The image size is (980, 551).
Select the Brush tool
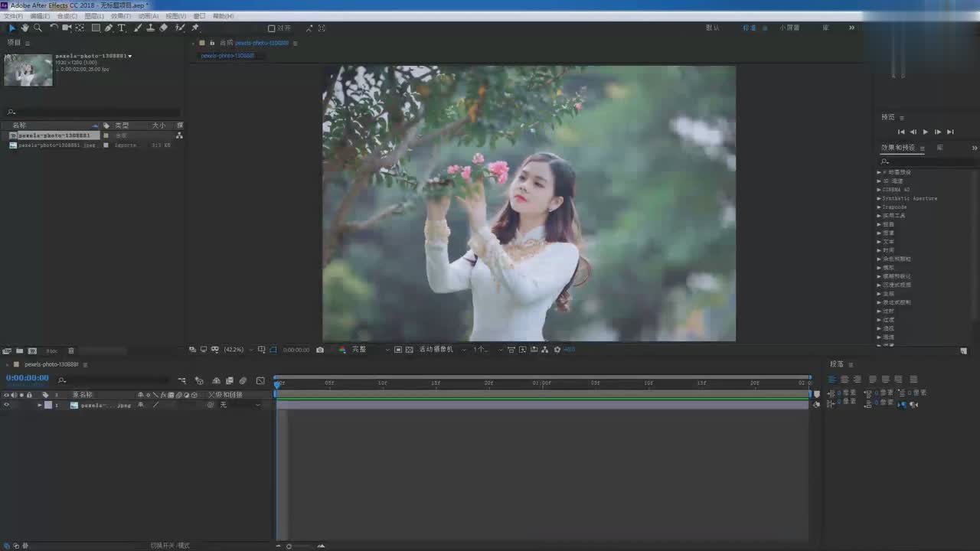pyautogui.click(x=138, y=28)
